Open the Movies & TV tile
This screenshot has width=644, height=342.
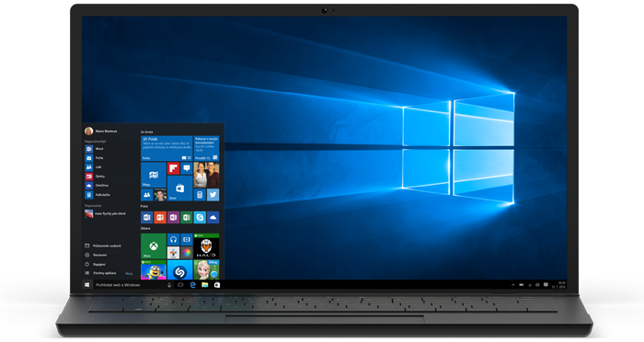187,239
